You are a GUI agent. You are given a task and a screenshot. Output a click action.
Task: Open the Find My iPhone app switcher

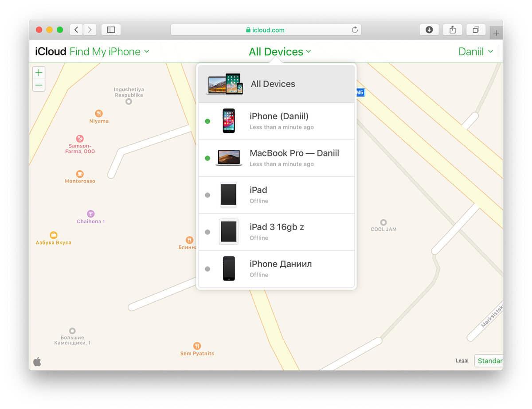110,51
